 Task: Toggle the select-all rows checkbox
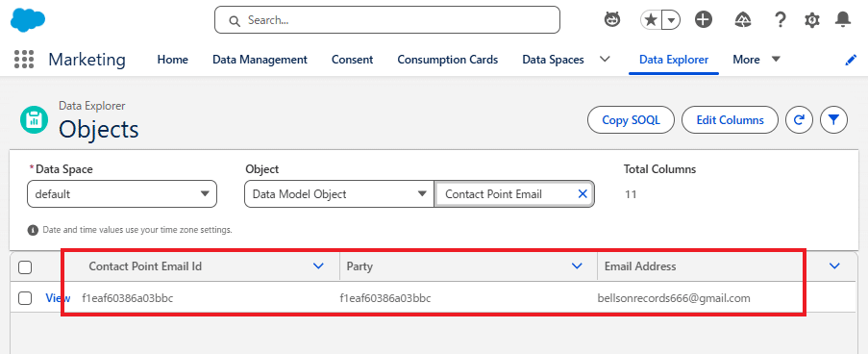coord(25,267)
